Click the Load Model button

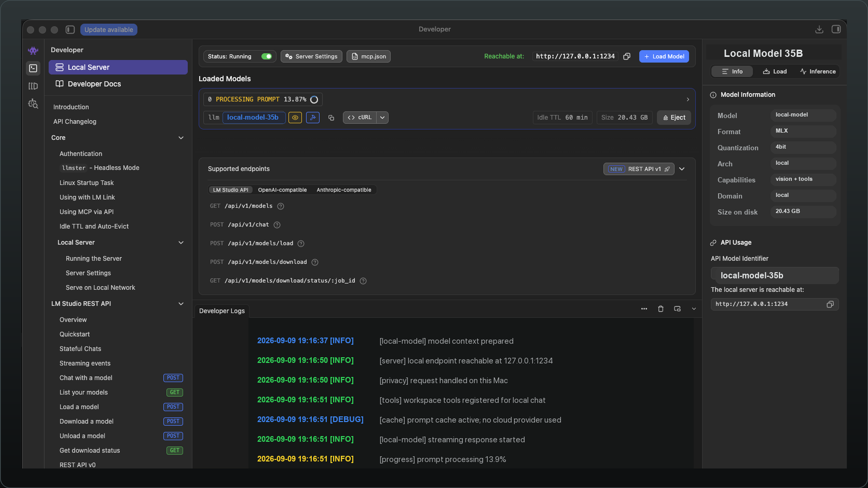[664, 56]
